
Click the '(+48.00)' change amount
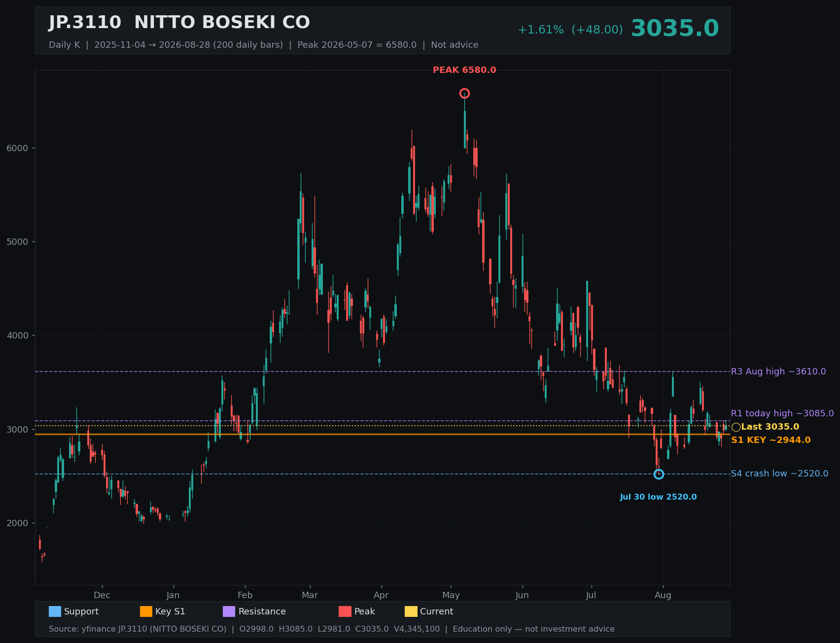tap(597, 30)
